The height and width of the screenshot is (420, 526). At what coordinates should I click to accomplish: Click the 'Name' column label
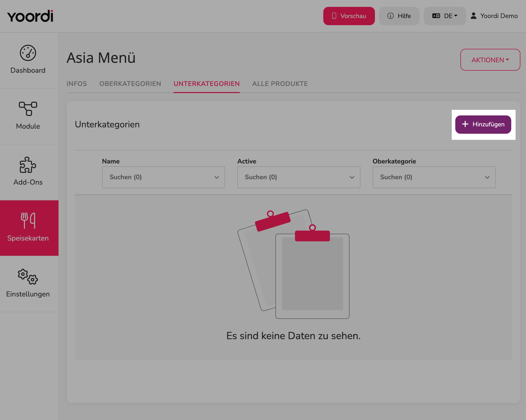[111, 161]
